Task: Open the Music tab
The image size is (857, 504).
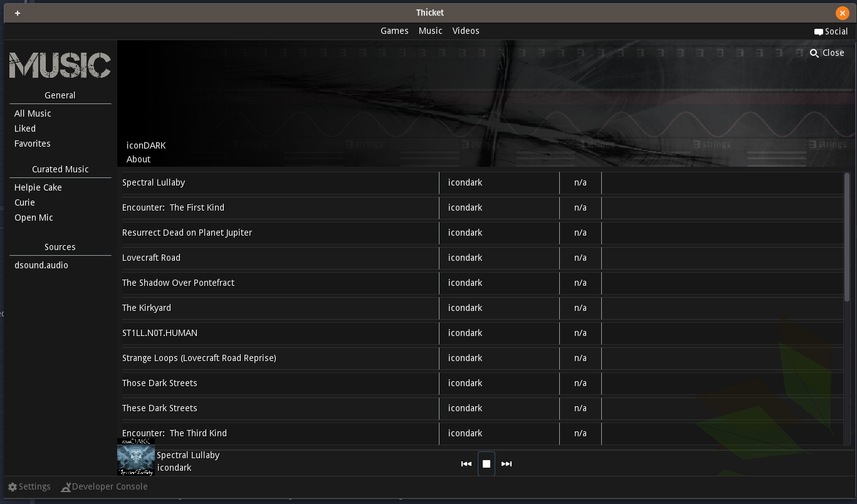Action: (430, 31)
